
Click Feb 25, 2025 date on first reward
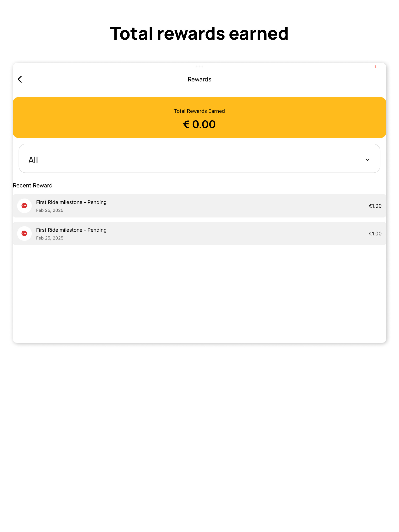click(50, 211)
